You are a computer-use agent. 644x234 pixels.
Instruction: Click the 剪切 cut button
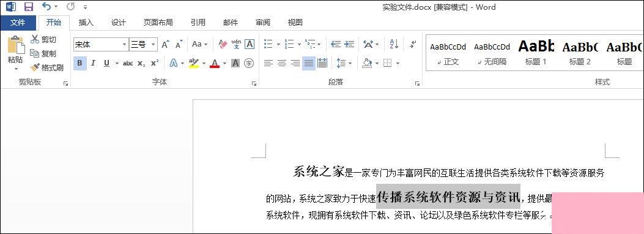tap(43, 39)
